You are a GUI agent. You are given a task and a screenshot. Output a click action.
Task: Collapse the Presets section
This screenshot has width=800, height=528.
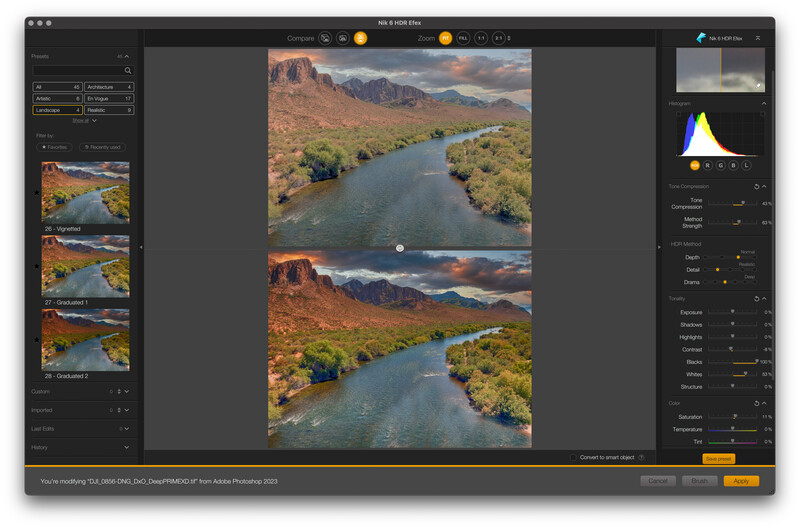click(127, 57)
